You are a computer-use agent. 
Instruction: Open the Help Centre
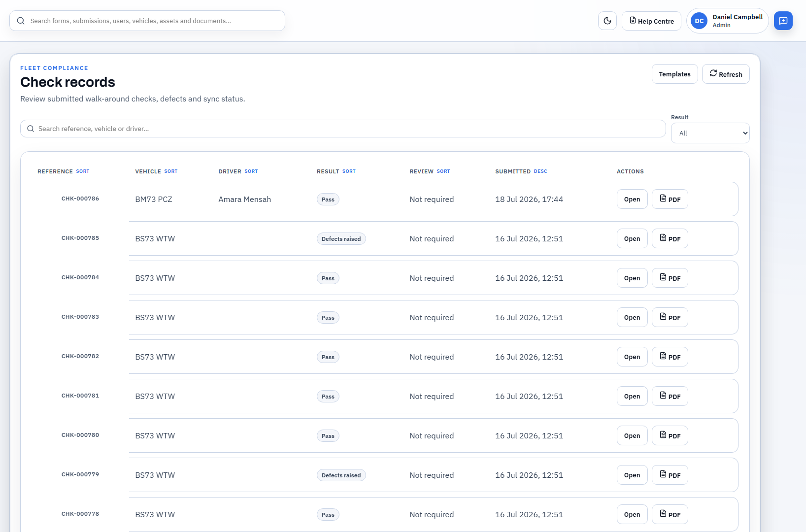coord(651,21)
